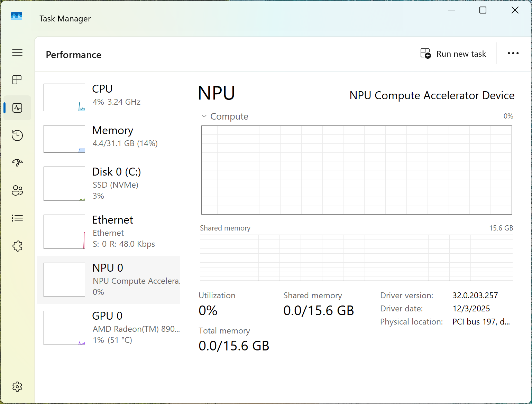The width and height of the screenshot is (532, 404).
Task: Open Task Manager settings gear
Action: point(17,387)
